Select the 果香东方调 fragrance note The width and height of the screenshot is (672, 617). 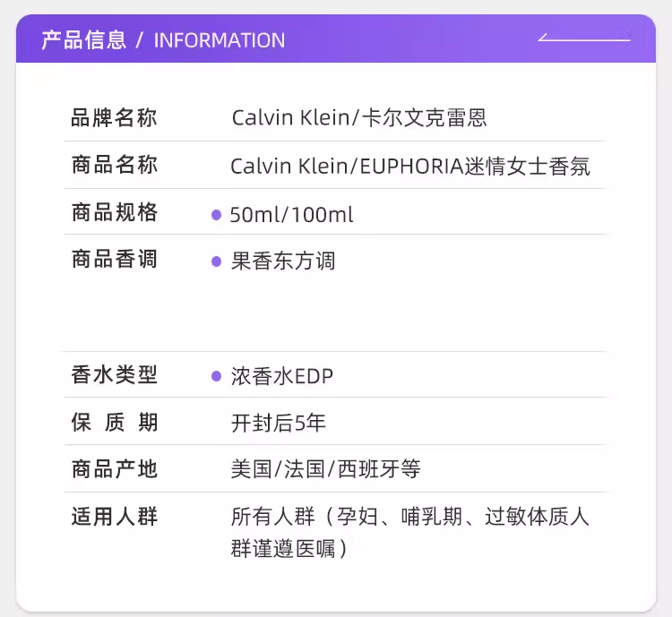pyautogui.click(x=282, y=261)
